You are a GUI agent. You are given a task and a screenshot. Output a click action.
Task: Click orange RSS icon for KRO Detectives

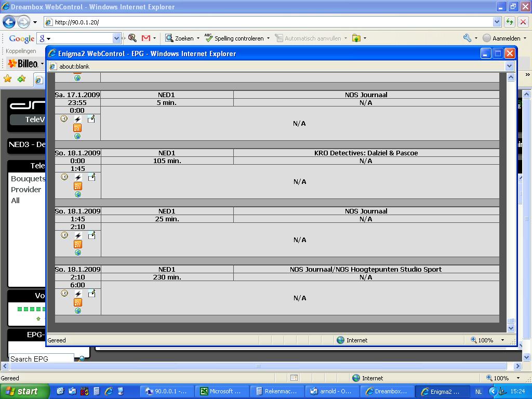coord(78,186)
